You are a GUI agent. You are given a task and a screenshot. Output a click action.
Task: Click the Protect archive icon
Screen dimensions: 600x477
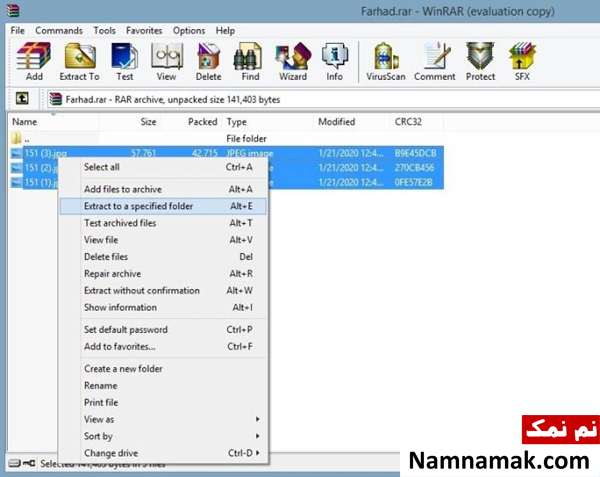(x=480, y=61)
